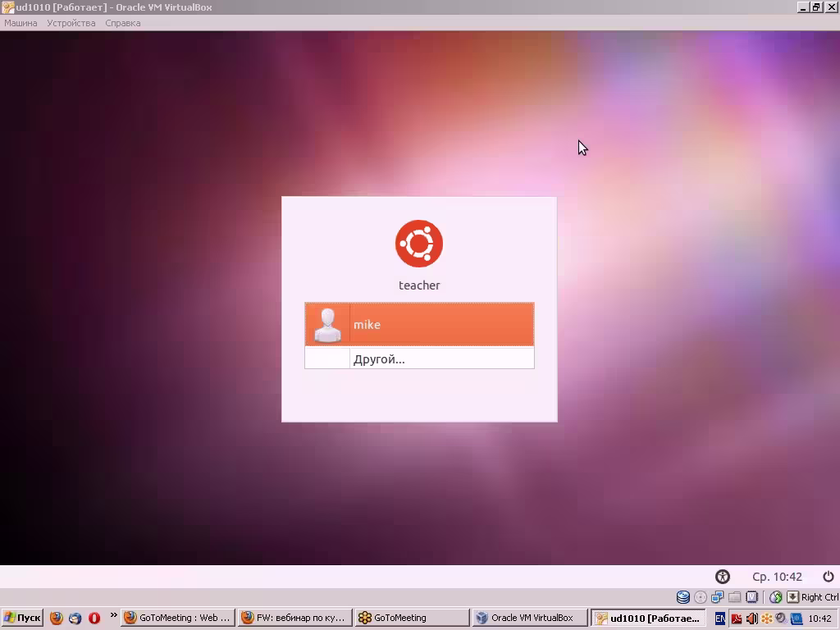Click the GoToMeeting flower tray icon

pyautogui.click(x=767, y=619)
